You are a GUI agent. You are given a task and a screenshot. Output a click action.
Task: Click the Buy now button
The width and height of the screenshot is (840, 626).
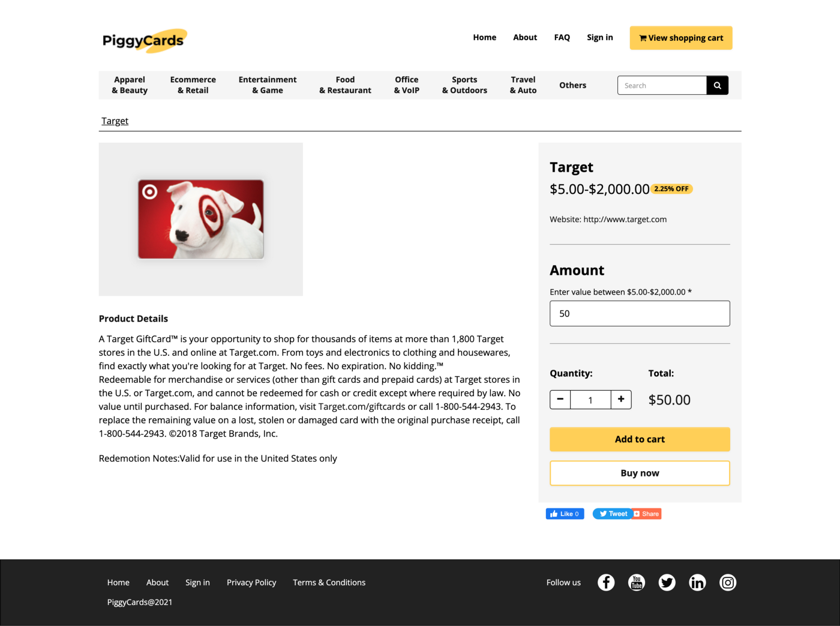tap(640, 473)
